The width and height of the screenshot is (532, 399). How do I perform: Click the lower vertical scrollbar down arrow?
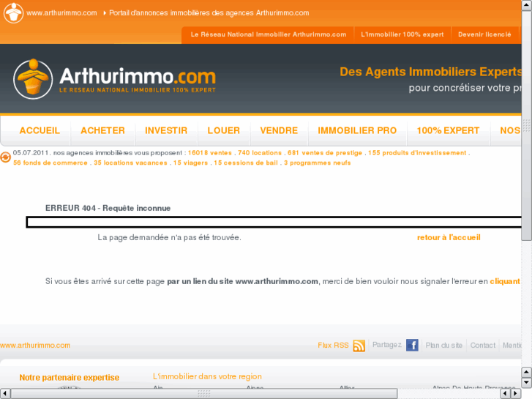point(527,383)
